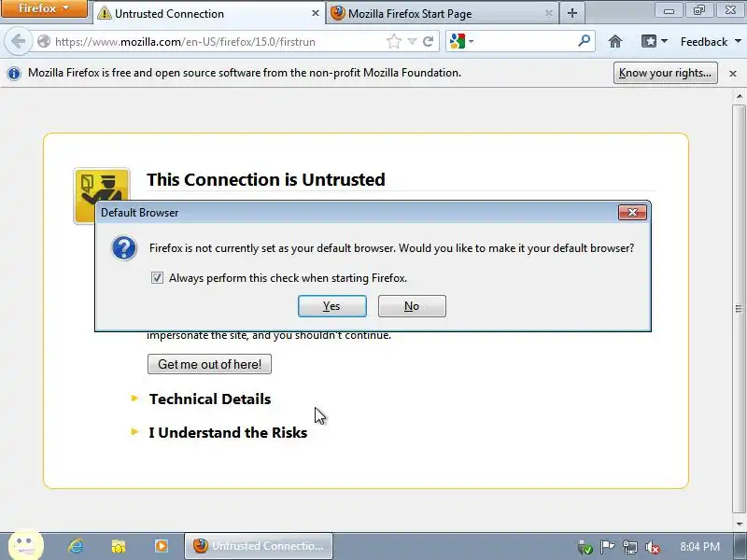Click the Action Center flag tray icon
This screenshot has width=747, height=560.
607,547
